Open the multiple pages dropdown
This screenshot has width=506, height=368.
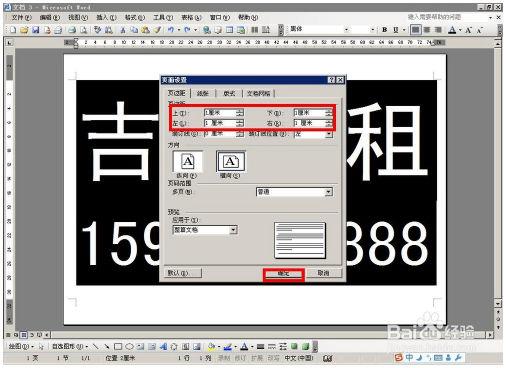click(328, 192)
